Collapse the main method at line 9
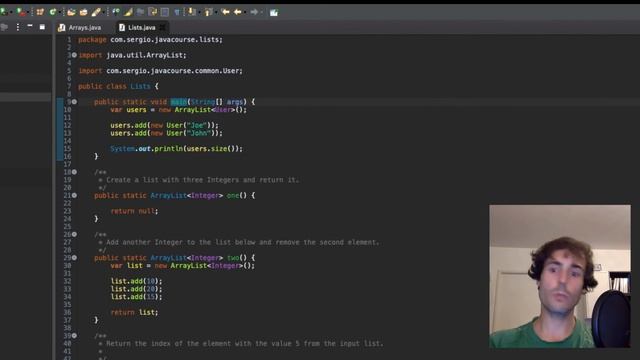 click(74, 102)
